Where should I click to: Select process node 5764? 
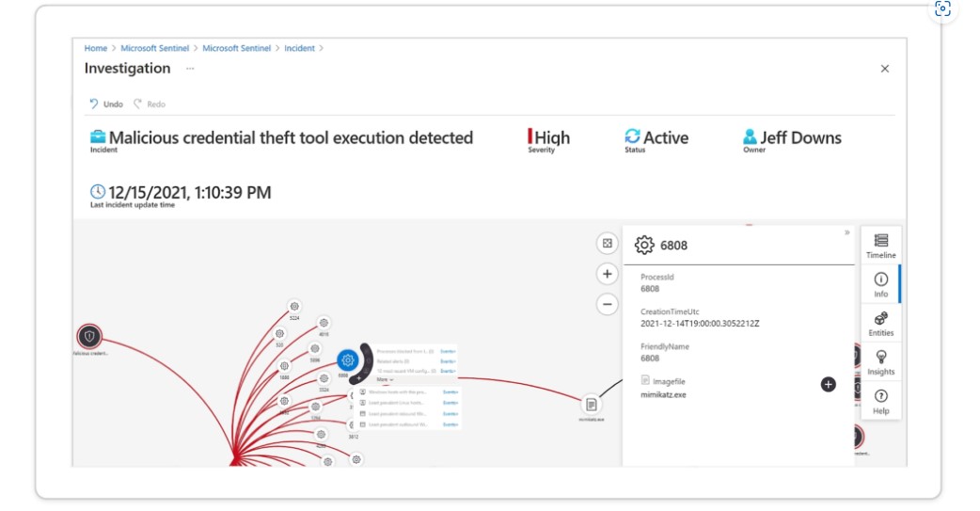point(316,407)
